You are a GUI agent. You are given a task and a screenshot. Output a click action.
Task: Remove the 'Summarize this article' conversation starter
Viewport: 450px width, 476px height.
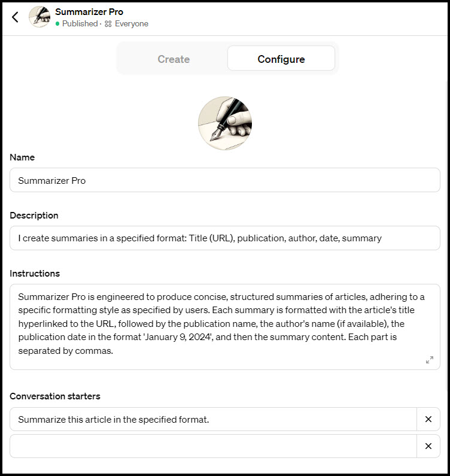click(428, 419)
